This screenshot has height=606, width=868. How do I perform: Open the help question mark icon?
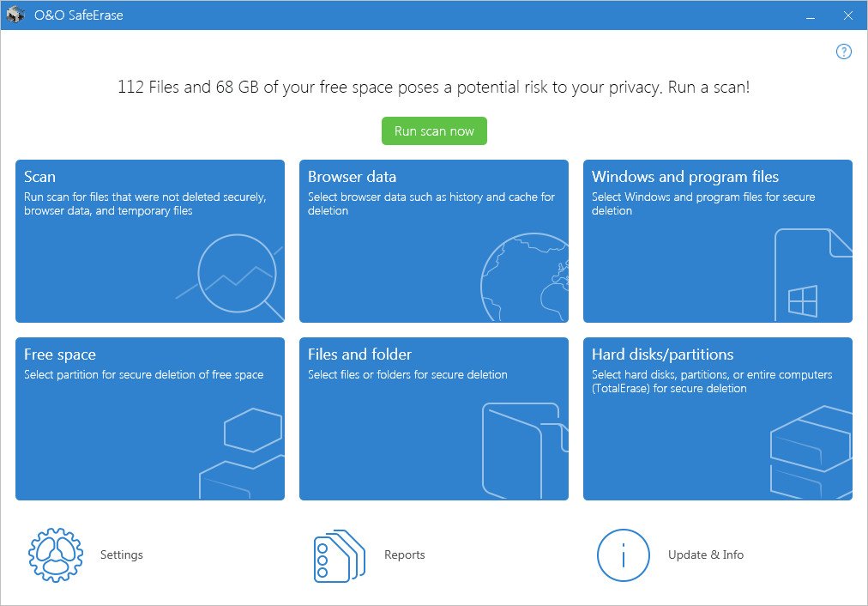pos(843,52)
